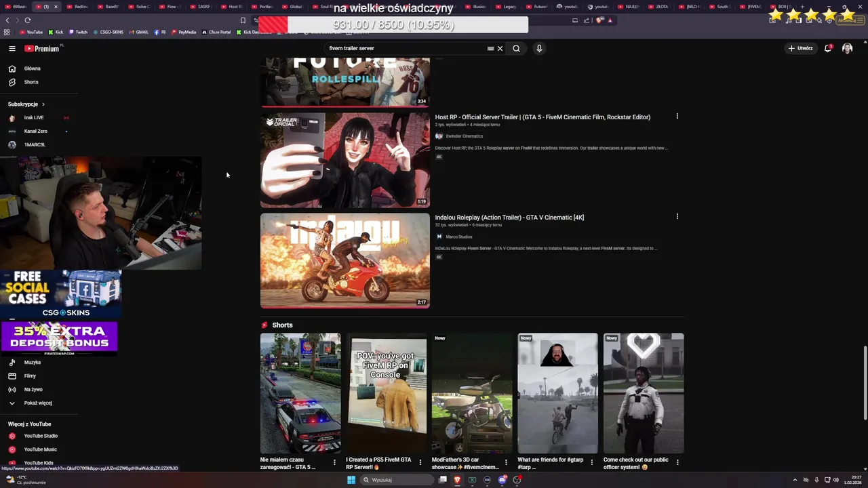The width and height of the screenshot is (868, 488).
Task: Open Na żywo live section
Action: click(x=33, y=390)
